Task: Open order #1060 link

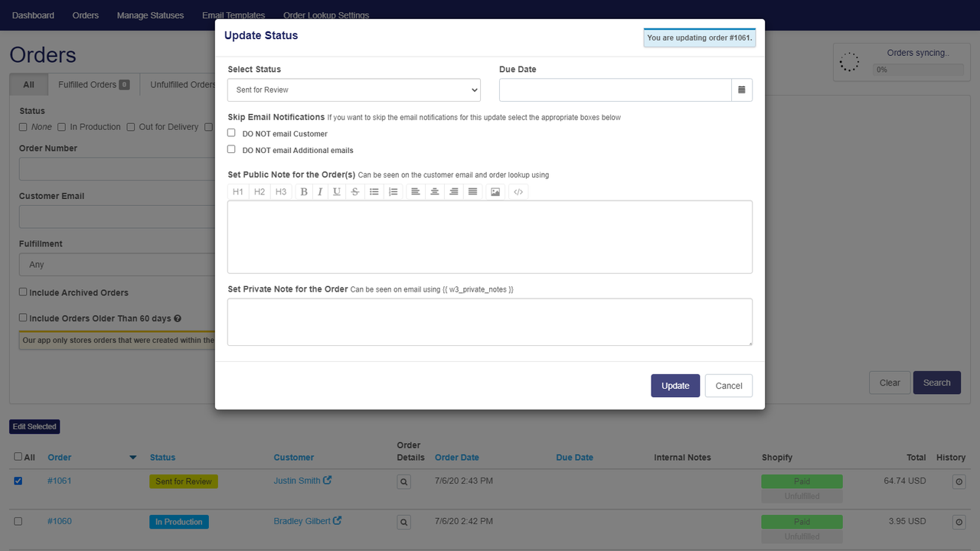Action: click(x=60, y=521)
